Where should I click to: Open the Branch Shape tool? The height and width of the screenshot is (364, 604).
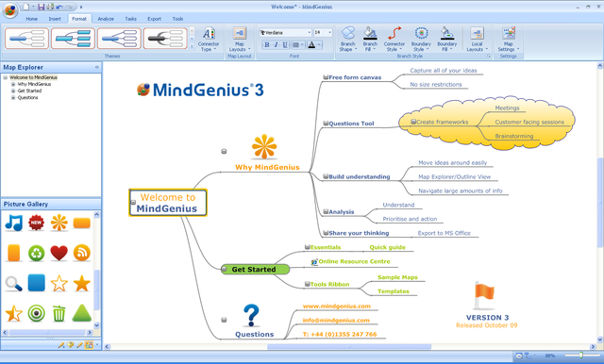tap(347, 39)
